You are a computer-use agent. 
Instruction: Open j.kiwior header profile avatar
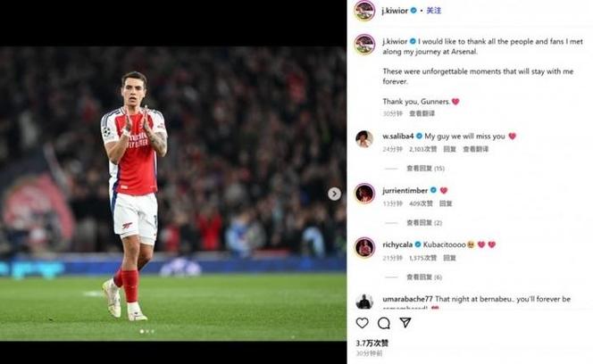pos(363,11)
